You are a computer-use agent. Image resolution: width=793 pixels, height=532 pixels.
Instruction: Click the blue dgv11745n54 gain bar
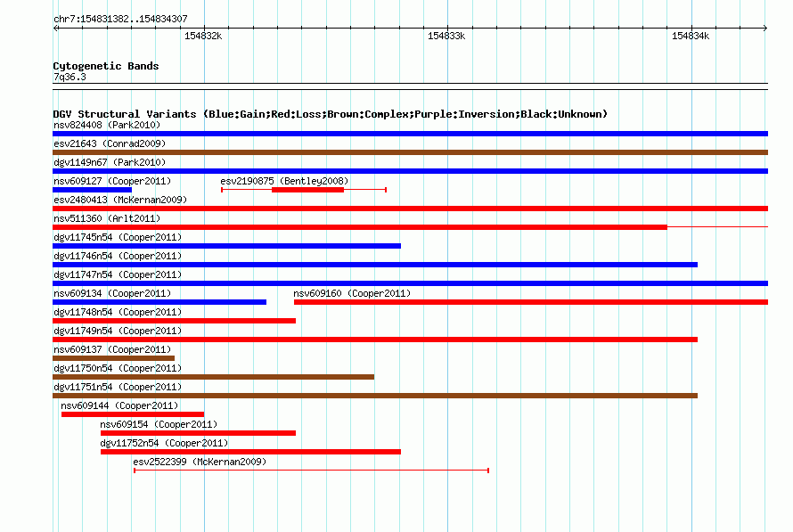coord(226,246)
